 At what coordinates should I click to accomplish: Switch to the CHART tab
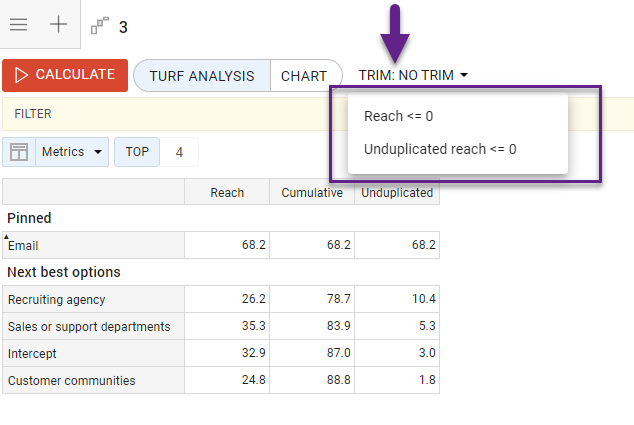(304, 76)
